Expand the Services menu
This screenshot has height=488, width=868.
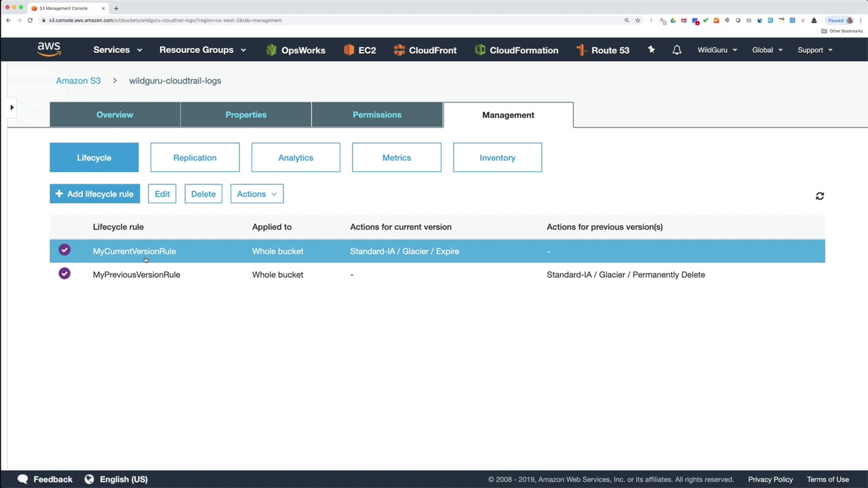click(118, 50)
